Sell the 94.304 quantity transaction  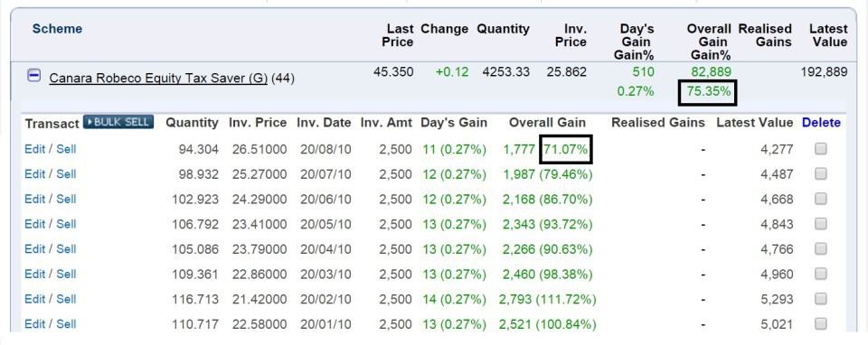coord(66,149)
